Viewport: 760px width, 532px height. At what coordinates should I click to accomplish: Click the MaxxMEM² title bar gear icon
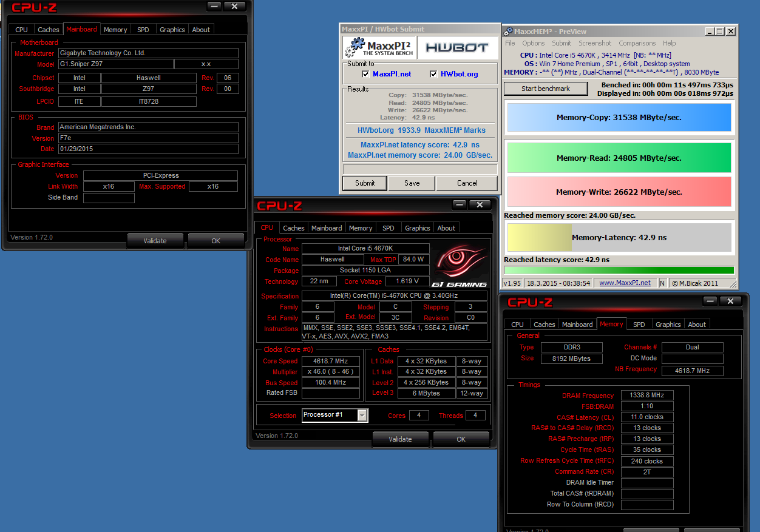pyautogui.click(x=509, y=32)
